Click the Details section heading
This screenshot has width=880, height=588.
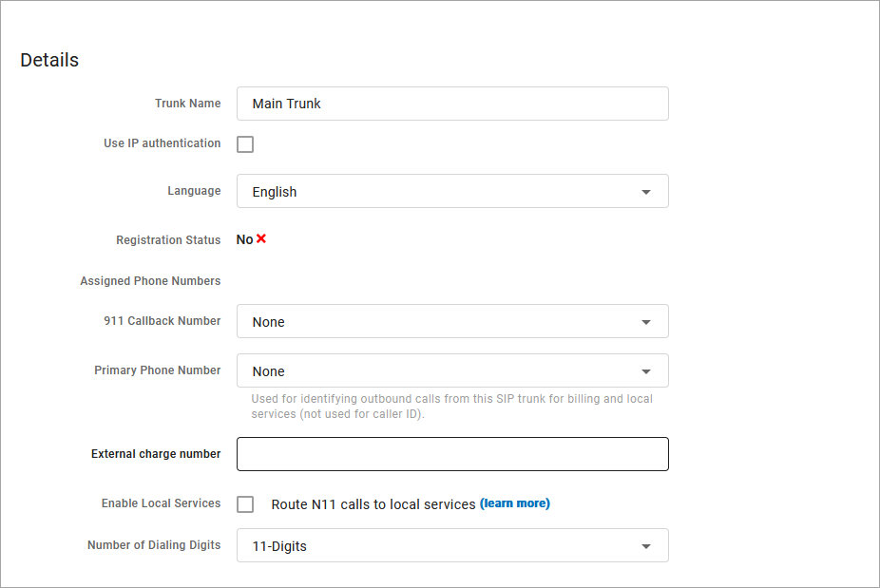coord(49,60)
